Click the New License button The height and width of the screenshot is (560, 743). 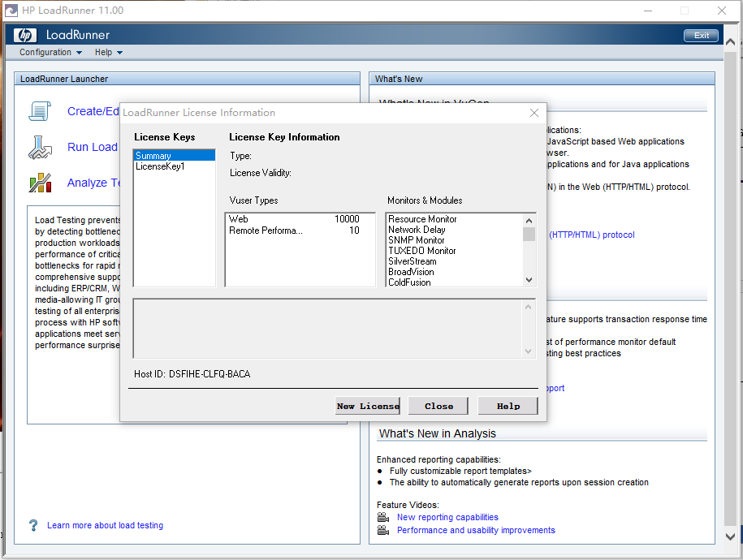367,406
